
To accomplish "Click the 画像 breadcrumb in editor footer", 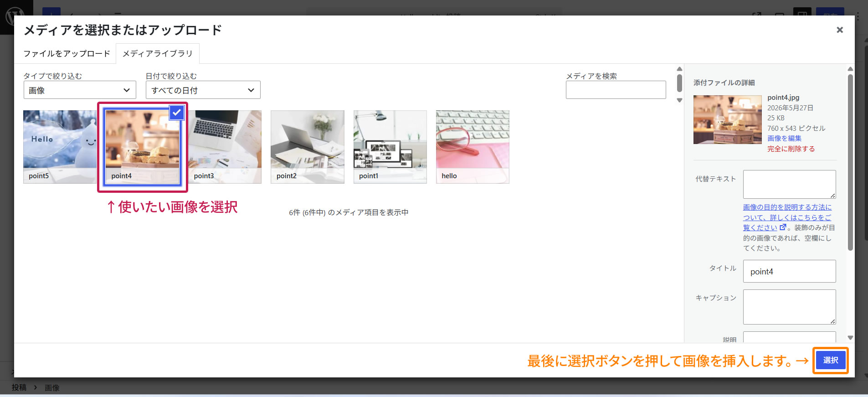I will click(52, 387).
